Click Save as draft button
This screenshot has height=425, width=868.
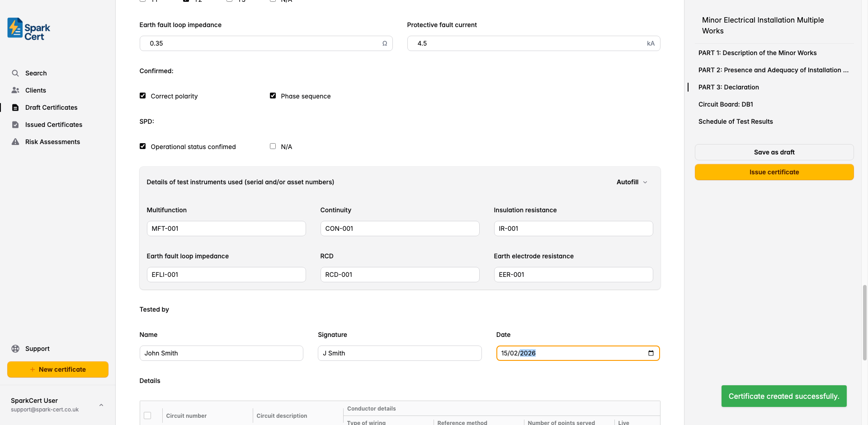(x=774, y=152)
